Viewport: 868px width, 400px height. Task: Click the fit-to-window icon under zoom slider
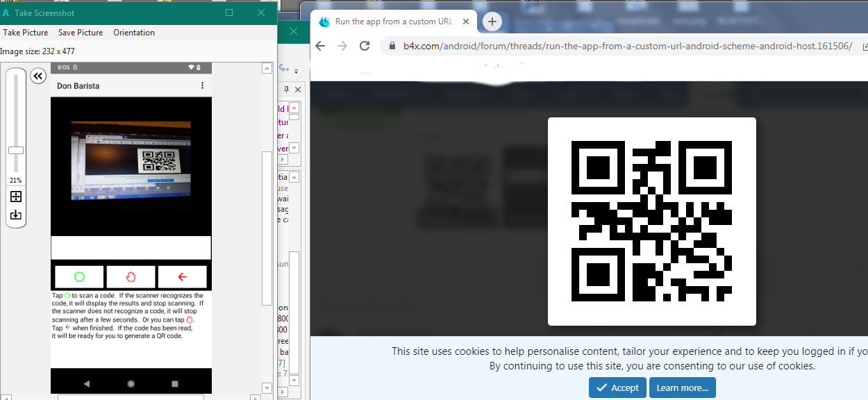[16, 197]
